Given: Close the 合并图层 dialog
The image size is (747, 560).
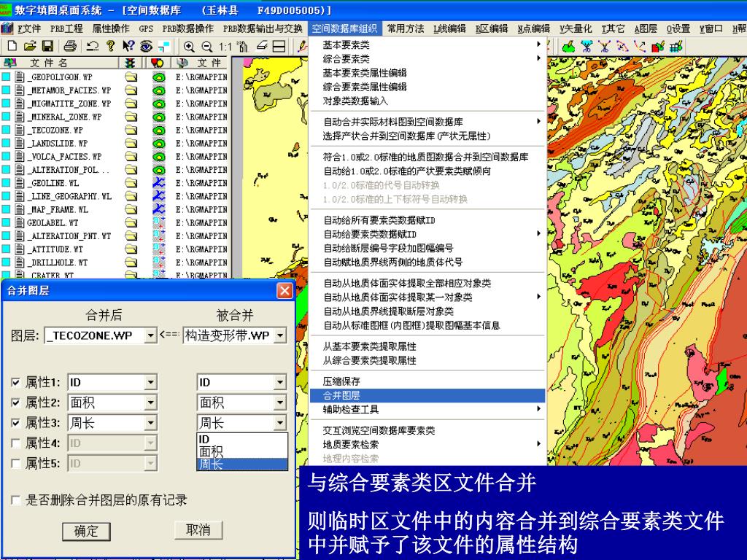Looking at the screenshot, I should pos(285,290).
